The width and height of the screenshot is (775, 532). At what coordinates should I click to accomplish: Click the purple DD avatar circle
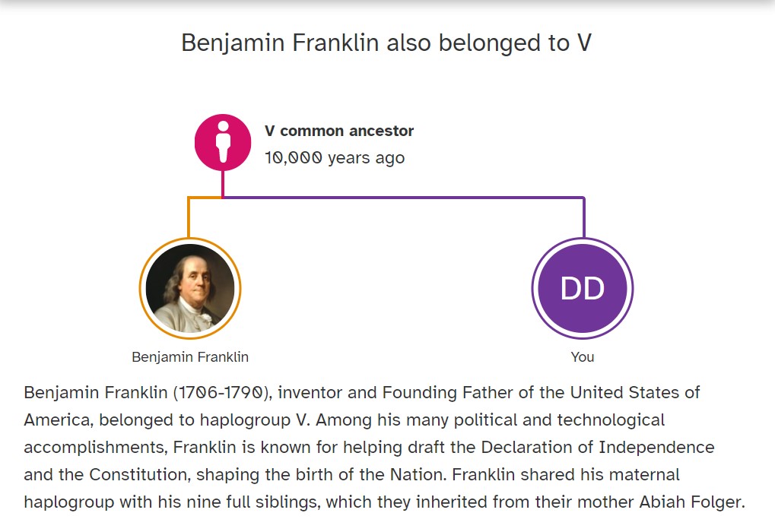tap(583, 289)
